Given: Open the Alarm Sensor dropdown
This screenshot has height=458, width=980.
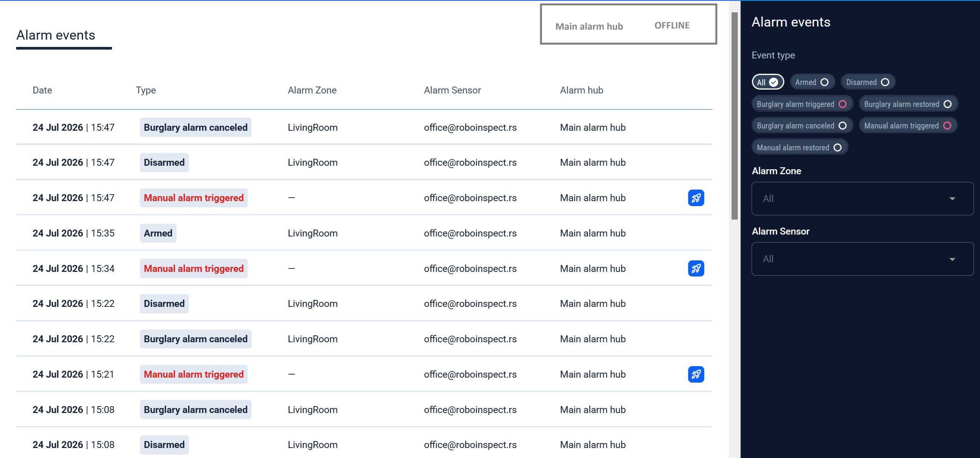Looking at the screenshot, I should coord(862,259).
